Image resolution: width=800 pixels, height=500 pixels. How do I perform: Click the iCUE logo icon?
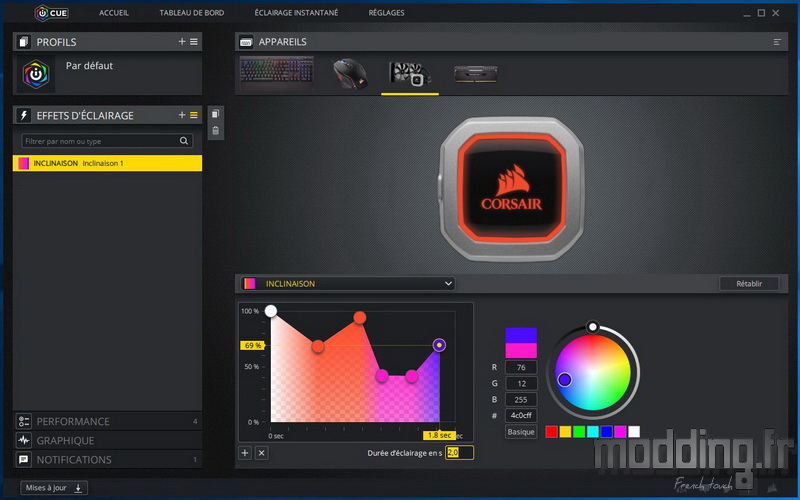coord(52,13)
